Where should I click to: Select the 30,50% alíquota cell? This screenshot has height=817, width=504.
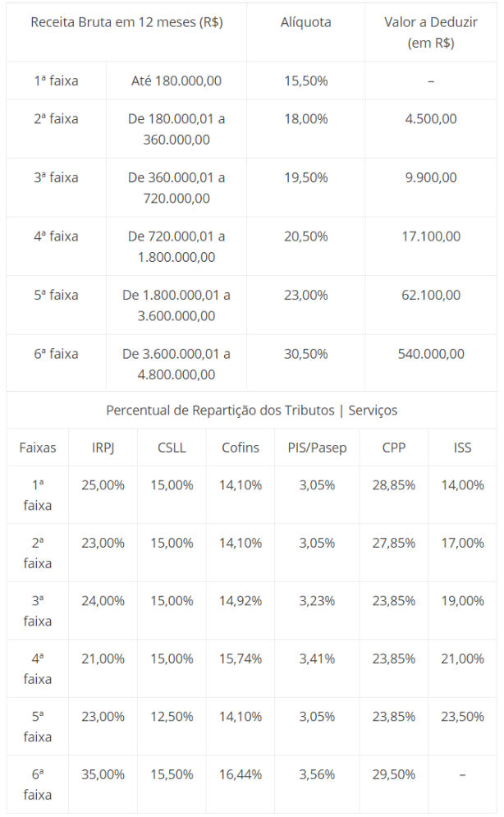(305, 354)
